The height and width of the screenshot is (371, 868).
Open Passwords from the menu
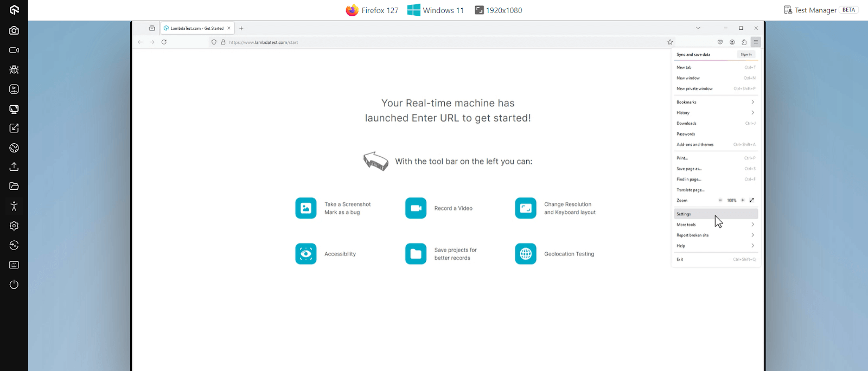(x=716, y=134)
